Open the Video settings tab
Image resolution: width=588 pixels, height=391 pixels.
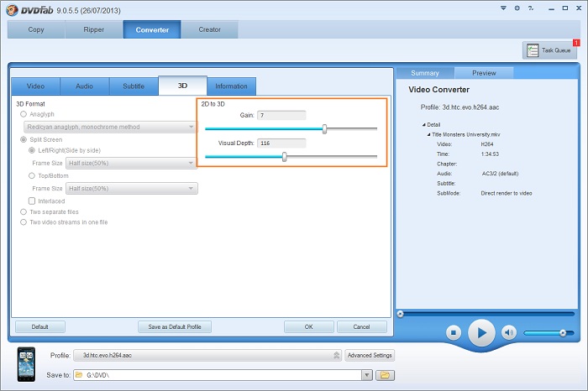35,86
